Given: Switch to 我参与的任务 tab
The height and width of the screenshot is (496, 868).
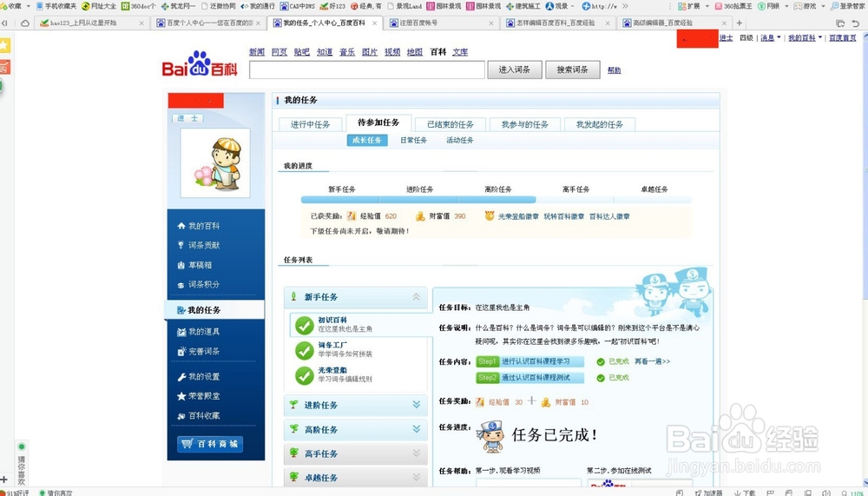Looking at the screenshot, I should tap(525, 124).
